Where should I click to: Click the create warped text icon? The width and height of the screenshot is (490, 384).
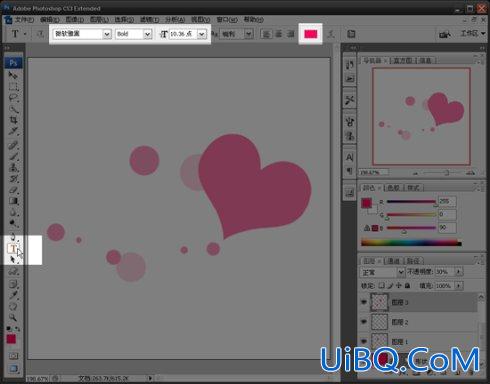pos(331,34)
